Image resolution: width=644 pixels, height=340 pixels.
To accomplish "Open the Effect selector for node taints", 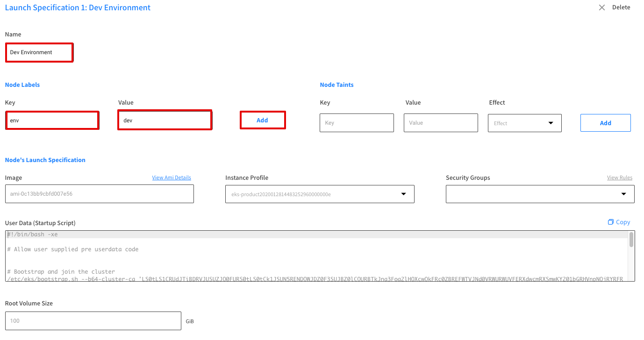I will [524, 123].
